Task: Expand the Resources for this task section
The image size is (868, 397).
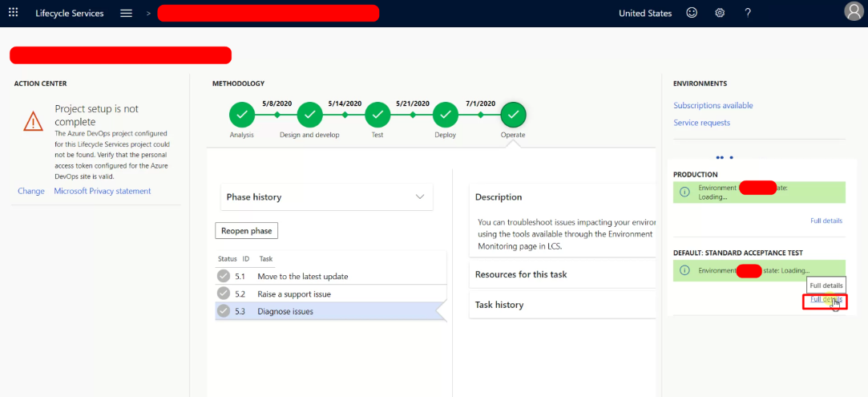Action: [561, 274]
